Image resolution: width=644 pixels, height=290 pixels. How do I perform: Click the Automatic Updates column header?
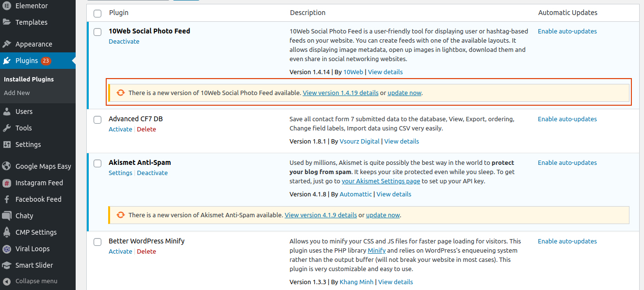(x=568, y=13)
